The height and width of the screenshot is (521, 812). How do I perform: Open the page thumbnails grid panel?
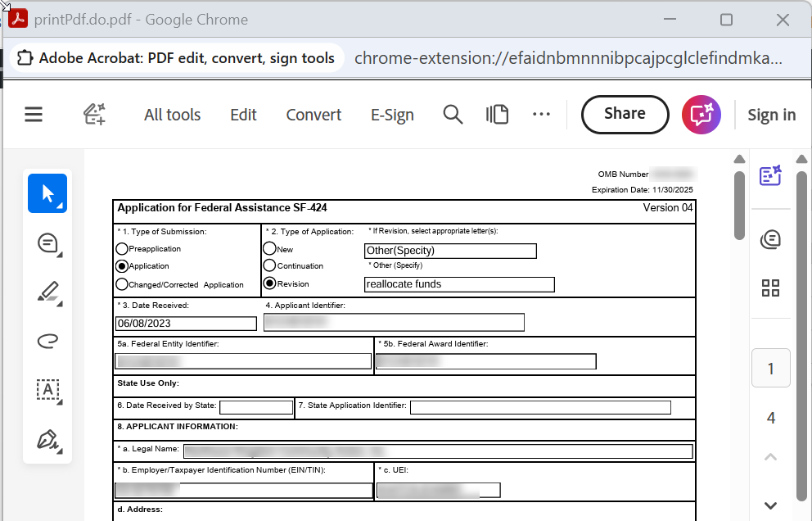pyautogui.click(x=770, y=288)
